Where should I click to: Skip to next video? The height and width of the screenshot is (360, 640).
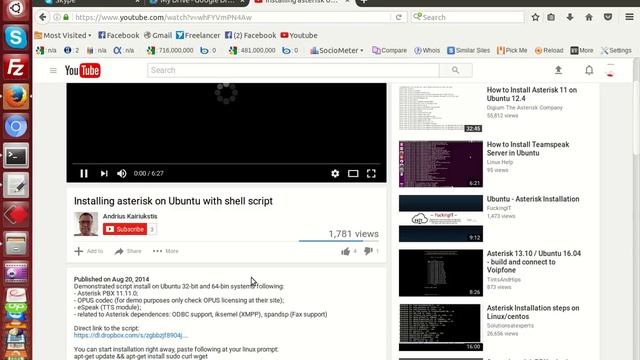pos(104,173)
